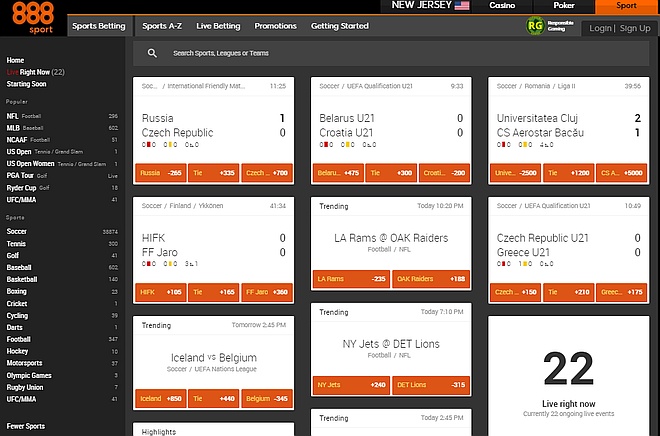The image size is (660, 436).
Task: Open the Iceland vs Belgium match title
Action: click(x=213, y=358)
